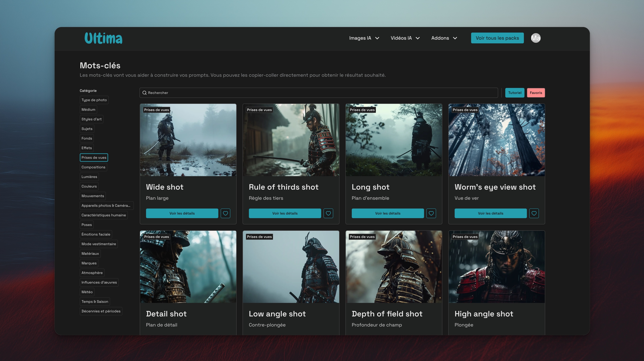Choose the Lumières category tag
This screenshot has height=361, width=644.
(x=89, y=177)
